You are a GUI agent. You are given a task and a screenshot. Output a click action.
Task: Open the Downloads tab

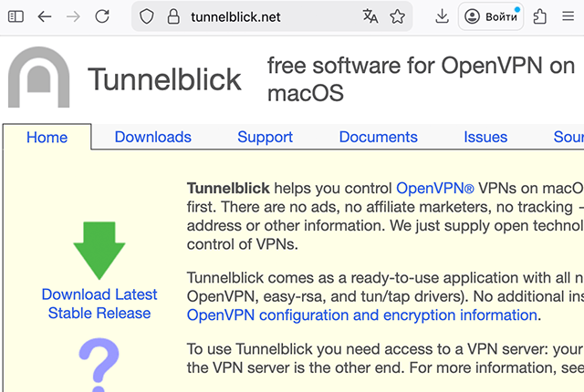click(x=153, y=137)
